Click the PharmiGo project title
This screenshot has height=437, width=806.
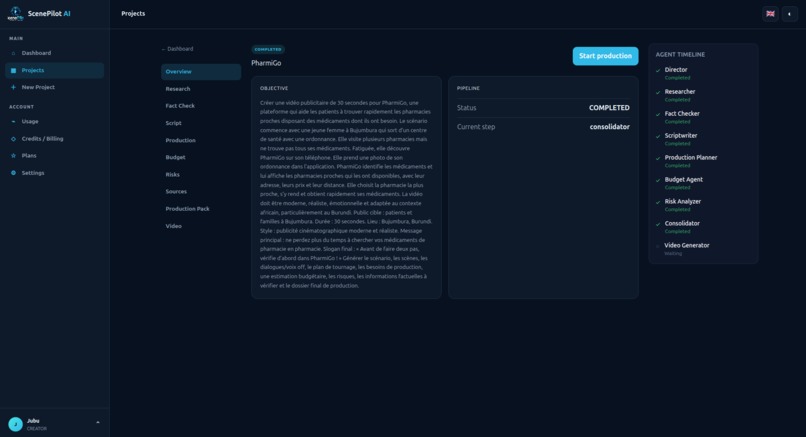coord(266,63)
